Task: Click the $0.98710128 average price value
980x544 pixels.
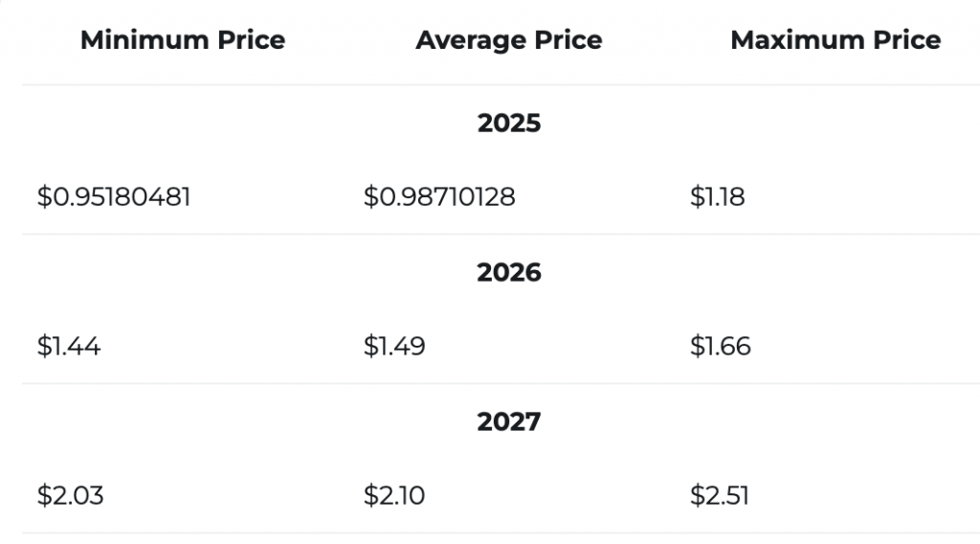Action: [x=439, y=196]
